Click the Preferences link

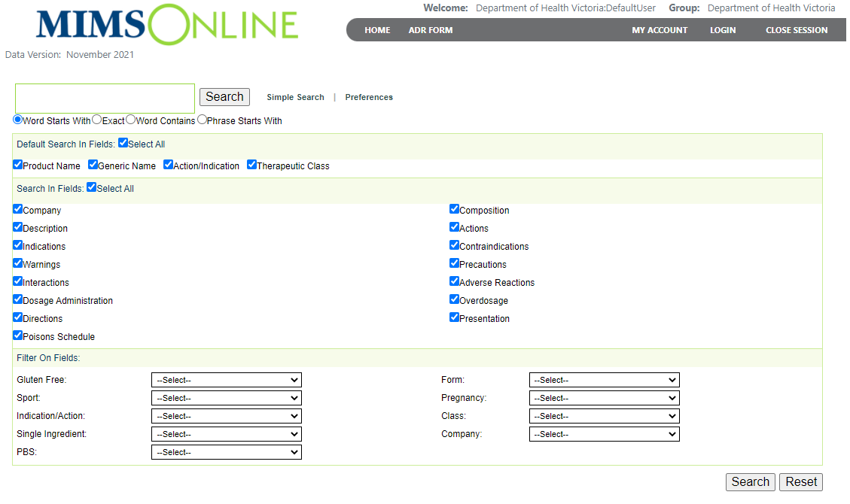click(x=369, y=97)
